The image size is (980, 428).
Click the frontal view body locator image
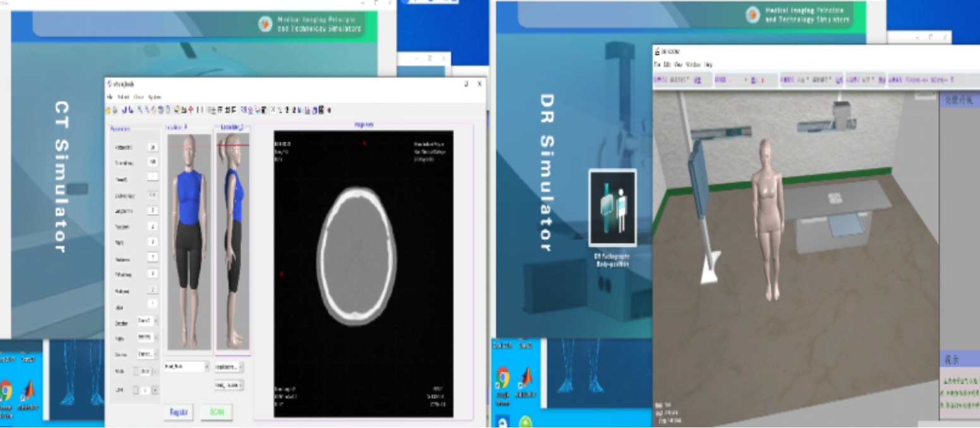[188, 240]
